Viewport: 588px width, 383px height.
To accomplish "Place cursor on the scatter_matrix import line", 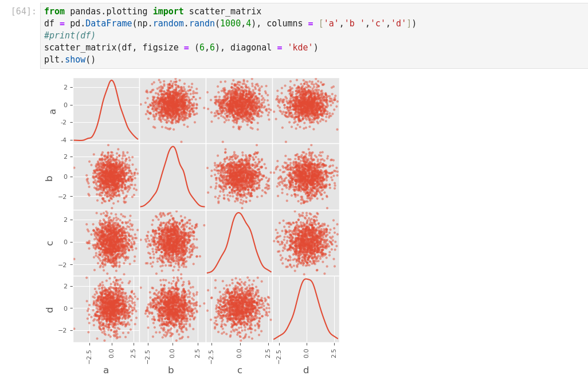I will coord(152,11).
